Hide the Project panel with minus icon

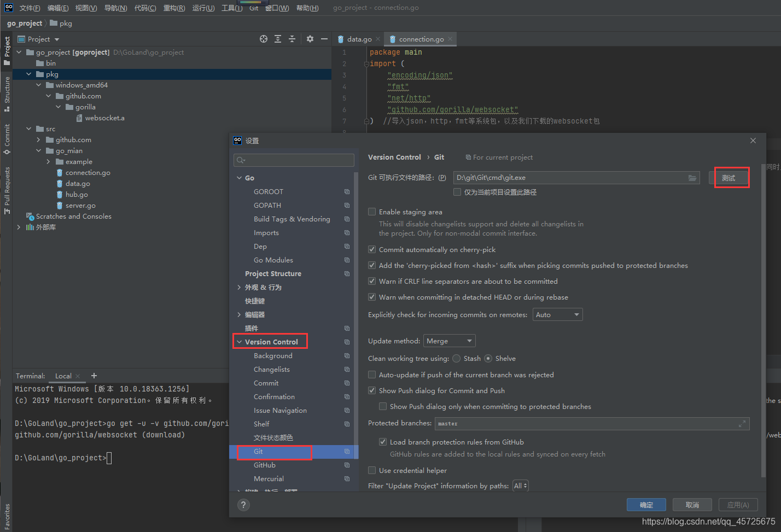[324, 39]
